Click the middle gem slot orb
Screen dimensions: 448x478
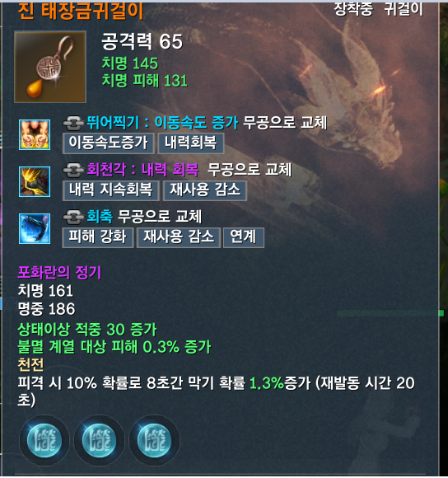[100, 441]
